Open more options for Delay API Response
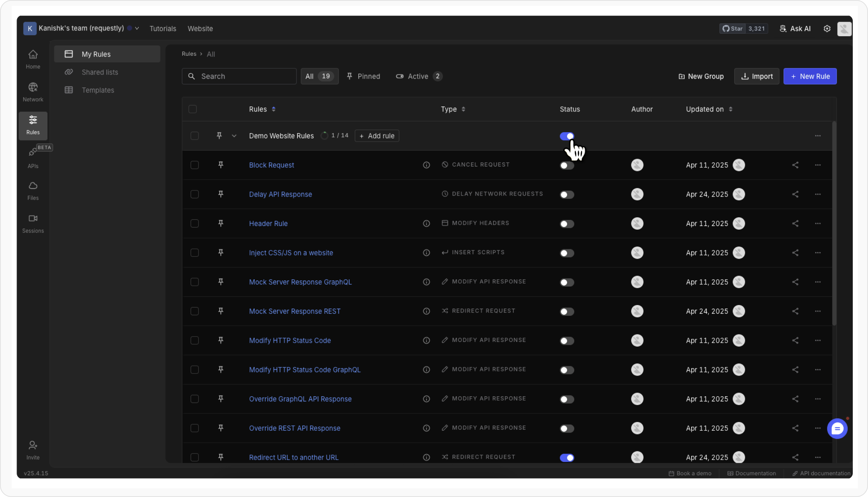This screenshot has height=497, width=868. [x=818, y=194]
